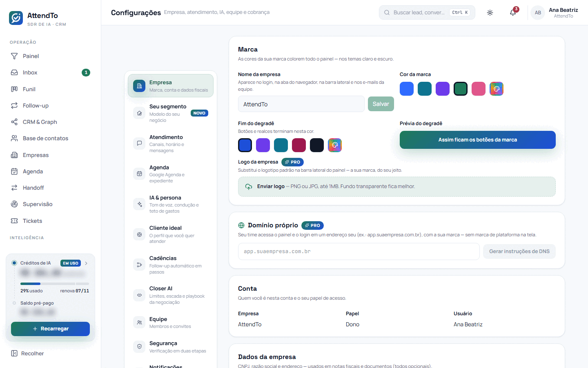588x368 pixels.
Task: Click the EM USO badge
Action: pyautogui.click(x=71, y=263)
